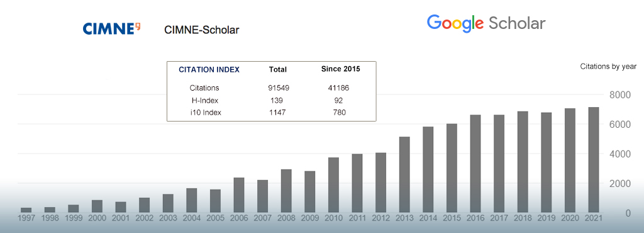Click the 2021 citation bar
Viewport: 644px width, 233px height.
(x=594, y=160)
